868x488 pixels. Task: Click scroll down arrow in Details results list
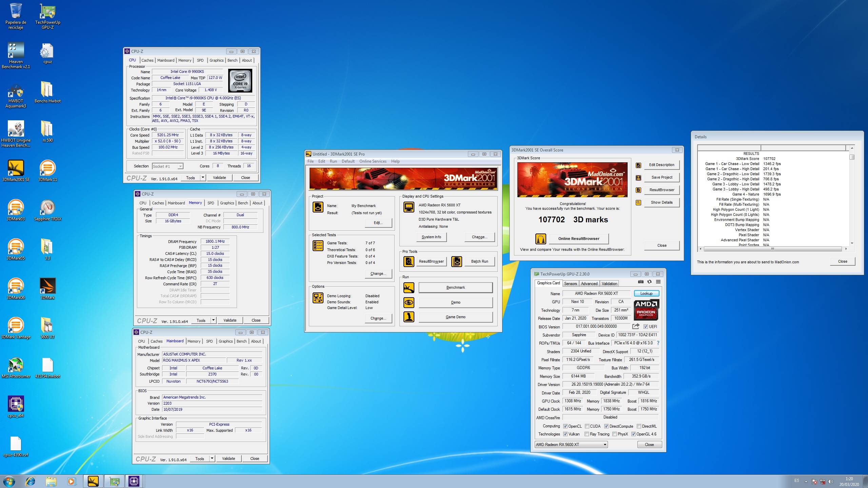click(x=852, y=243)
